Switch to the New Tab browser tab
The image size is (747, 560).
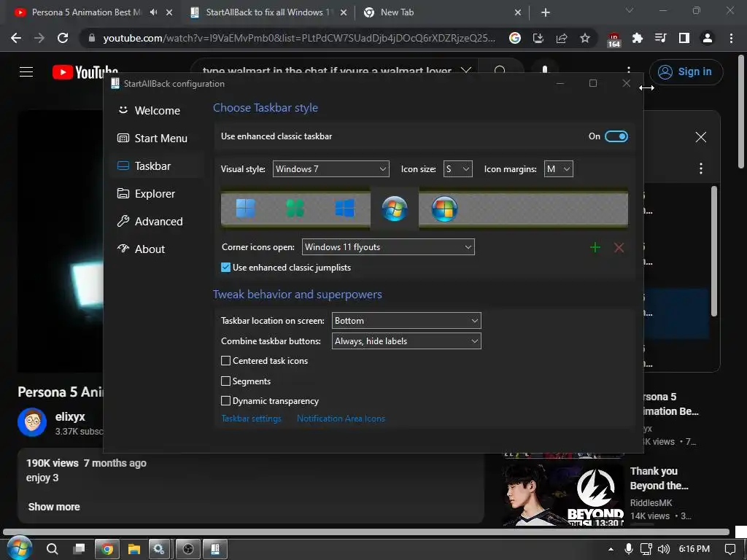[442, 12]
